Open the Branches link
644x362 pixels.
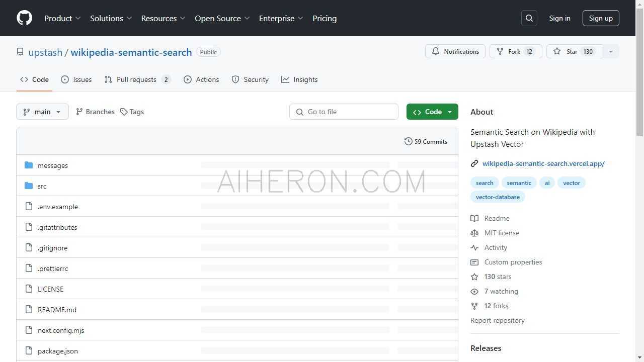click(x=95, y=112)
